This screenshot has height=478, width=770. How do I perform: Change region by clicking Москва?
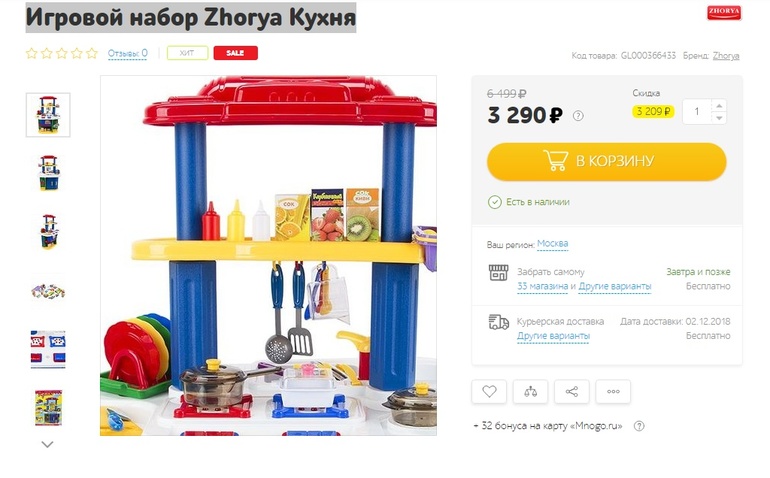(552, 244)
